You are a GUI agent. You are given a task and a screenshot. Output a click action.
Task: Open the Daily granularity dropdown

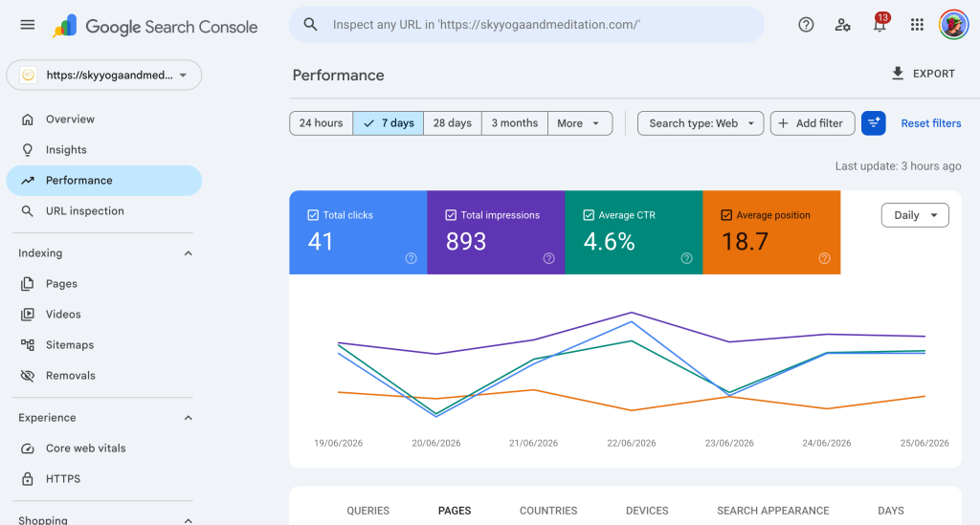point(915,215)
